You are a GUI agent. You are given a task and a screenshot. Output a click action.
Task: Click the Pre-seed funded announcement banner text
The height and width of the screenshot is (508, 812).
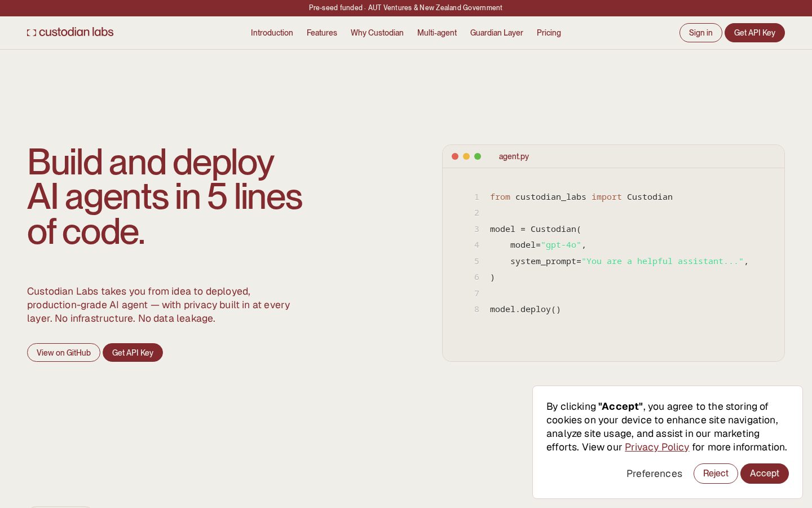[x=405, y=8]
